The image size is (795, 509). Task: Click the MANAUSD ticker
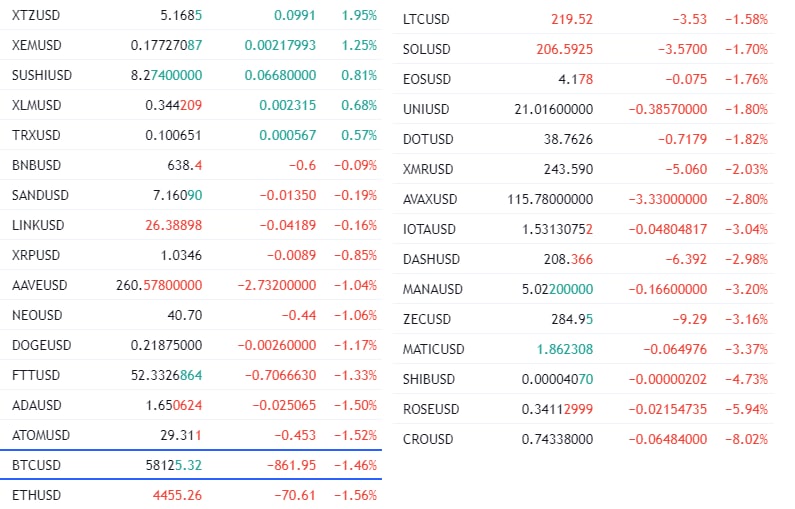click(432, 289)
